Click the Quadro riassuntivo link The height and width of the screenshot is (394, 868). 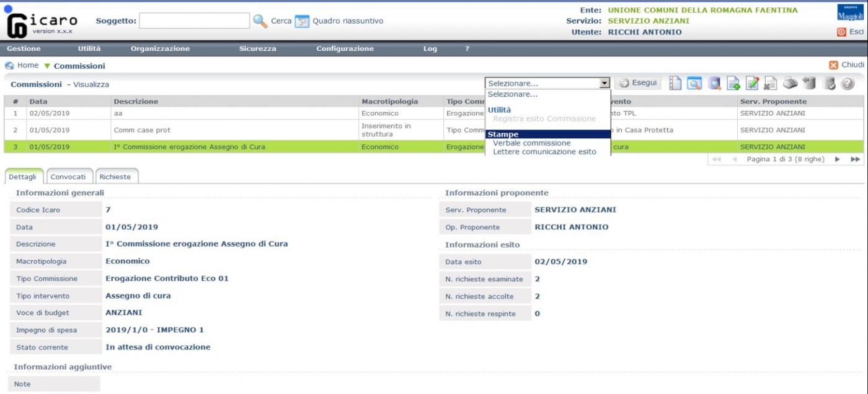348,21
